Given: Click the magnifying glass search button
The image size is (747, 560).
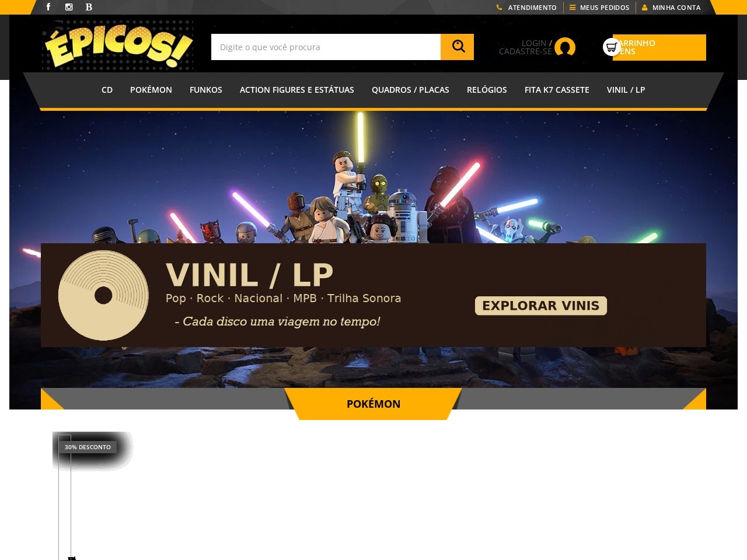Looking at the screenshot, I should pos(457,47).
